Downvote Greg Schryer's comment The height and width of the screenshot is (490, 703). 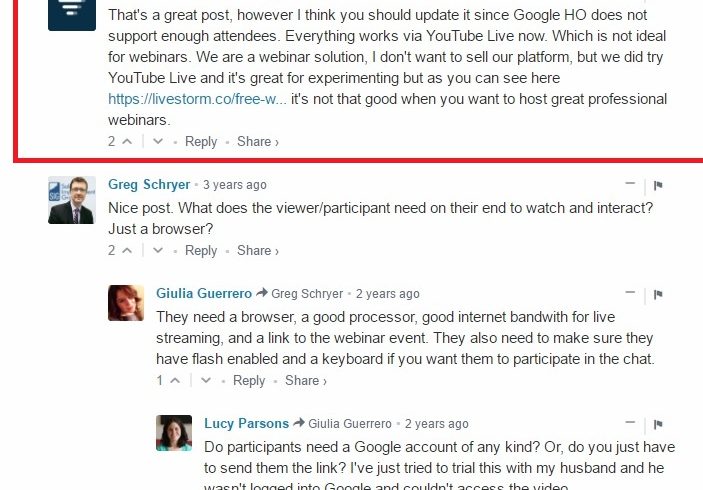tap(158, 251)
